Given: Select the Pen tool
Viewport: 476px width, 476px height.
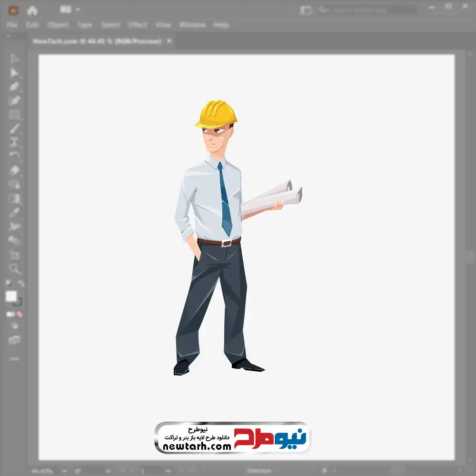Looking at the screenshot, I should tap(14, 87).
